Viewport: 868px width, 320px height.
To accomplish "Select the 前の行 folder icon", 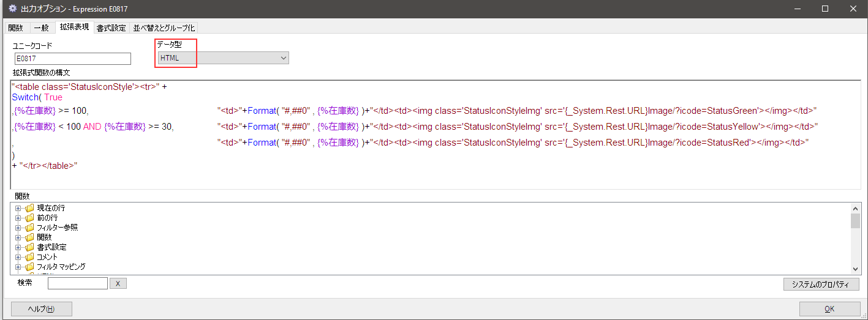I will point(29,218).
